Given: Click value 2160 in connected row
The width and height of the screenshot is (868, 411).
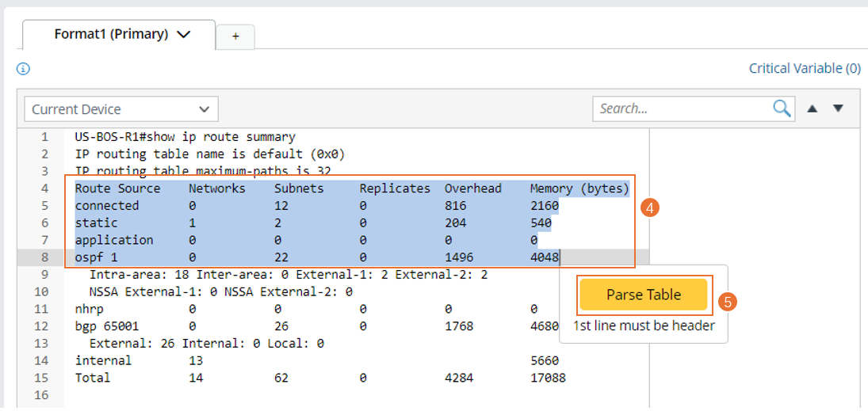Looking at the screenshot, I should [544, 206].
